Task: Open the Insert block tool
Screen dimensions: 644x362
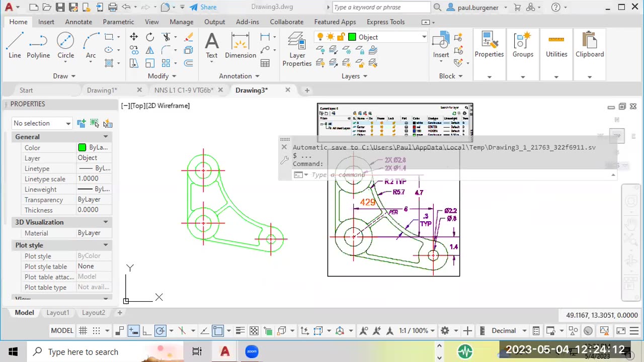Action: click(x=441, y=45)
